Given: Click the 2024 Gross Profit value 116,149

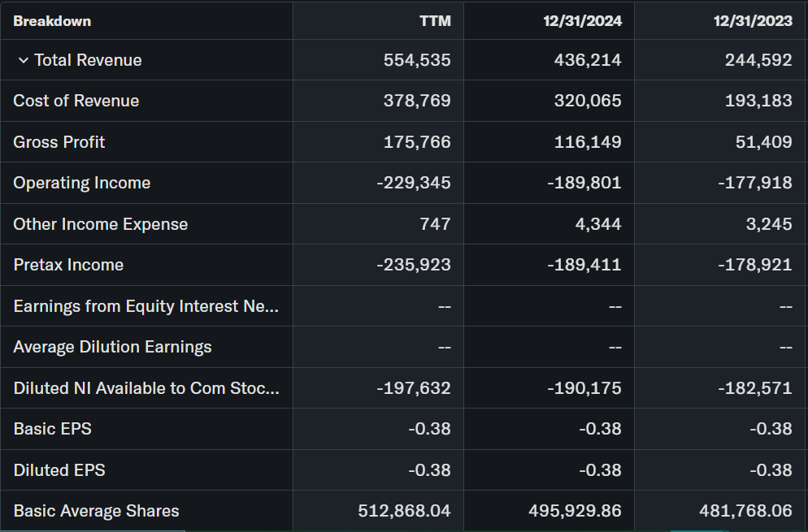Looking at the screenshot, I should tap(588, 142).
